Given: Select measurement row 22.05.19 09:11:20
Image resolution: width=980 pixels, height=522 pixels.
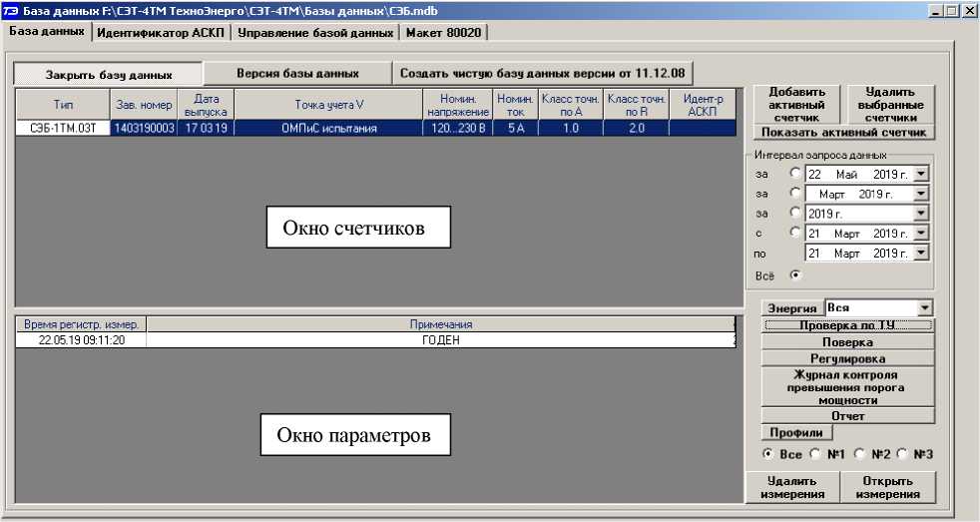Looking at the screenshot, I should tap(81, 339).
